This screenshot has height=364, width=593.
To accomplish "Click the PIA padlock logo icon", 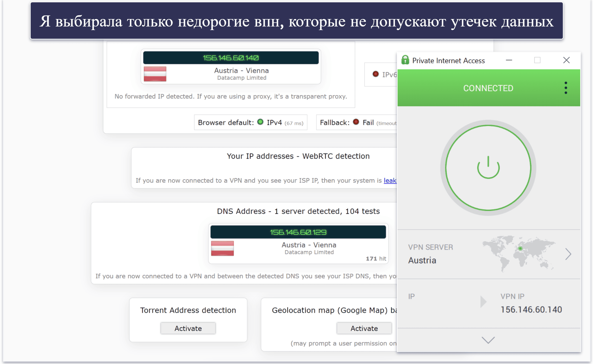I will (x=405, y=60).
